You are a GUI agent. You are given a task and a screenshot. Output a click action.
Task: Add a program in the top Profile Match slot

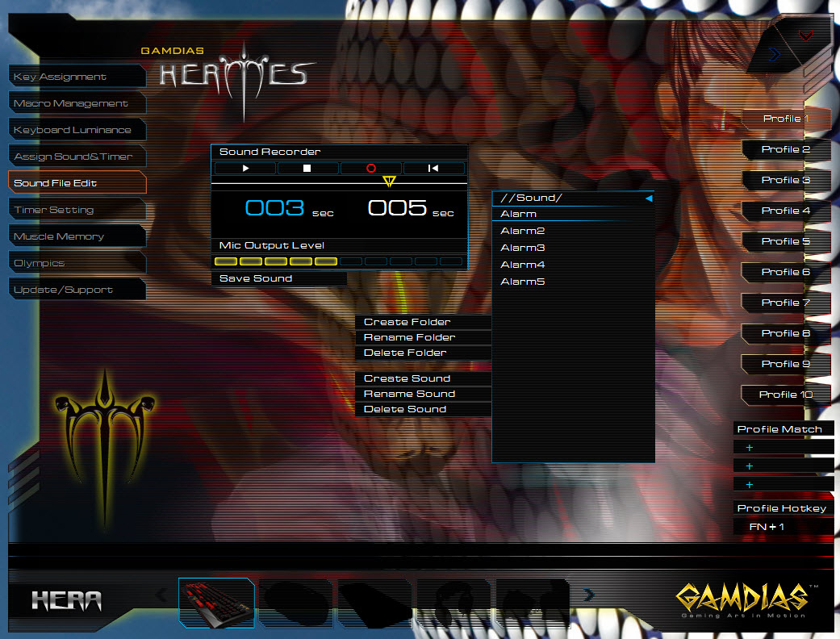click(750, 447)
